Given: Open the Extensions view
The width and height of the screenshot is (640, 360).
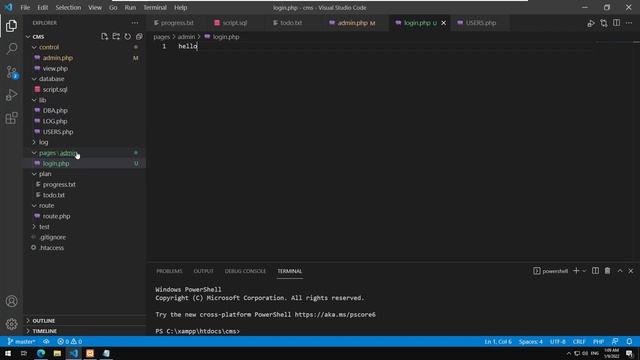Looking at the screenshot, I should [x=11, y=118].
